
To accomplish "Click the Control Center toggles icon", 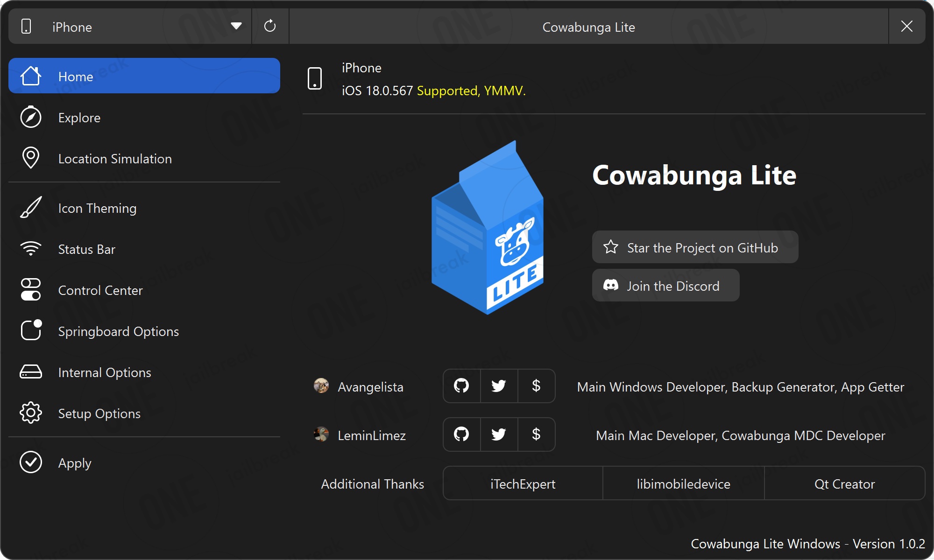I will click(x=31, y=289).
